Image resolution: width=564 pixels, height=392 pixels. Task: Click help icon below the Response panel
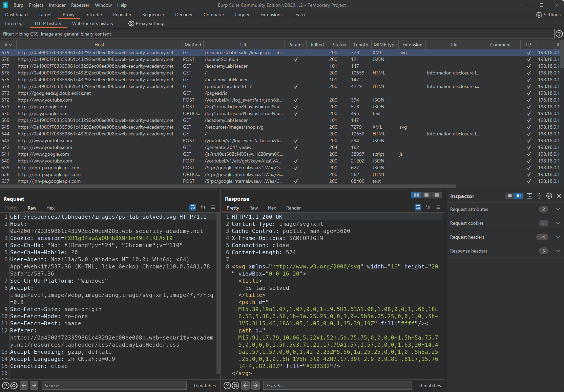227,385
